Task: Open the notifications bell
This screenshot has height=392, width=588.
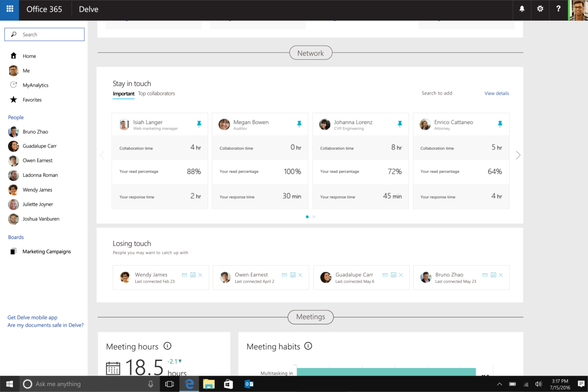Action: click(521, 9)
